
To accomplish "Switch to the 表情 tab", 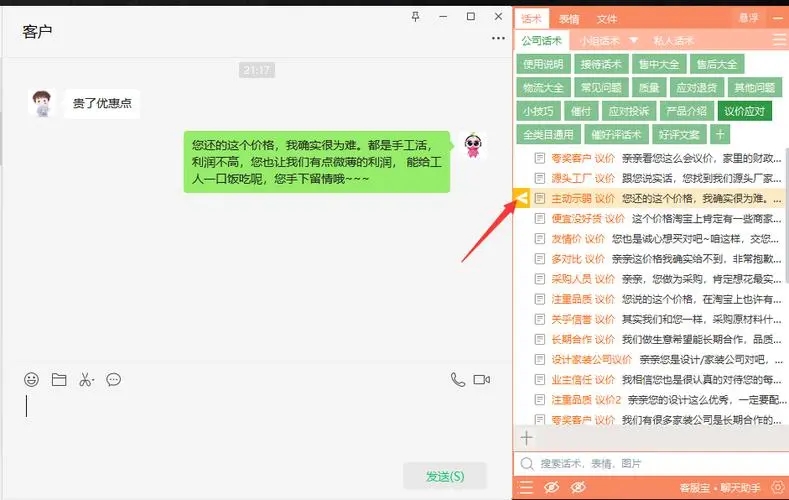I will (x=569, y=19).
